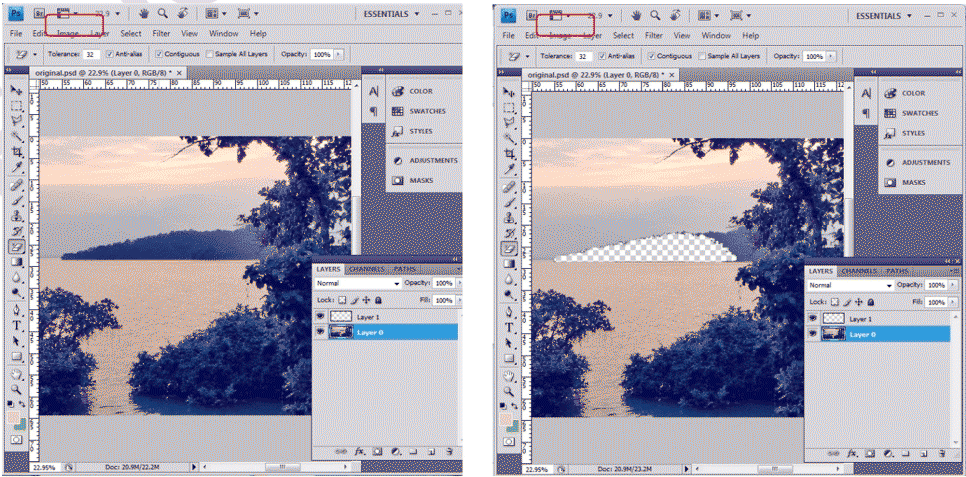966x477 pixels.
Task: Select the Crop tool in left screenshot
Action: (x=17, y=152)
